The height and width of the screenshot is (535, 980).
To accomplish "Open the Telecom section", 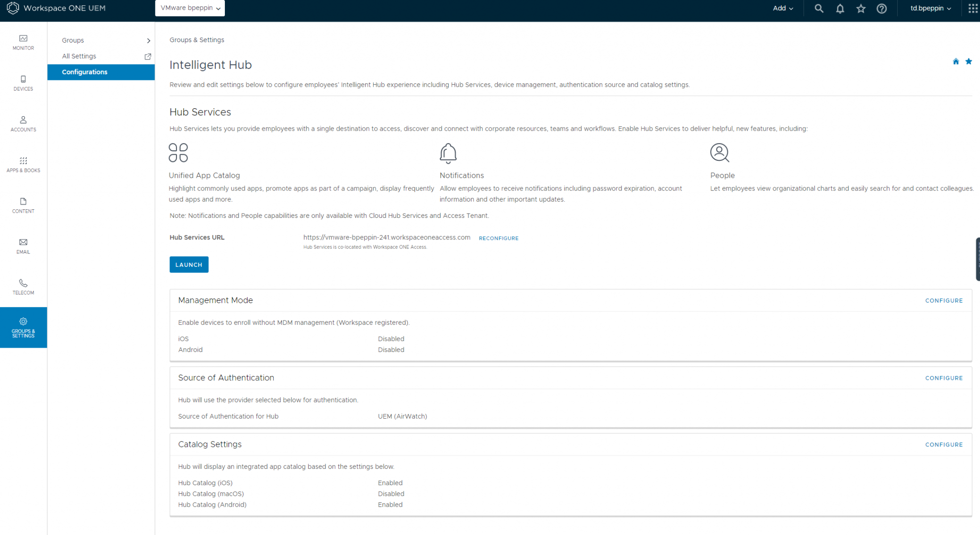I will 23,286.
